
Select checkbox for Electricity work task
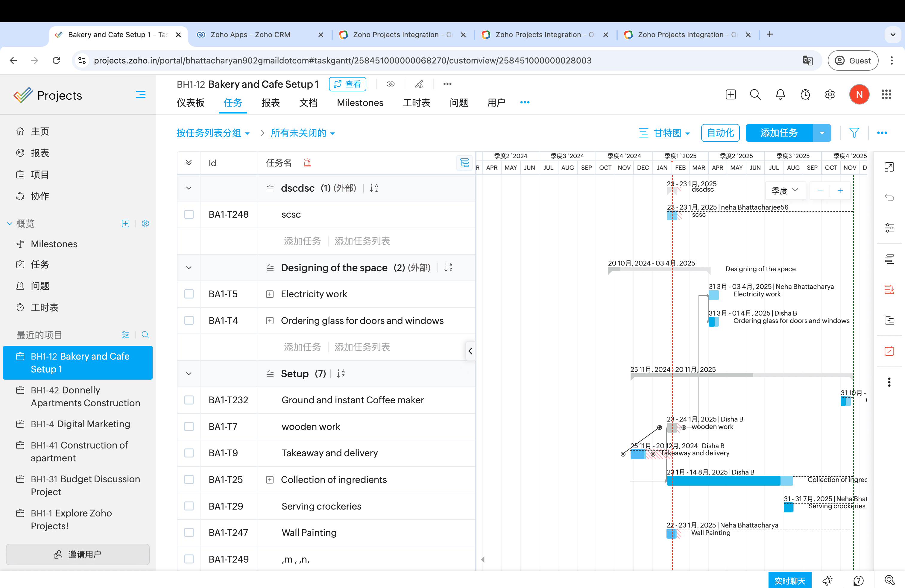[x=189, y=294]
